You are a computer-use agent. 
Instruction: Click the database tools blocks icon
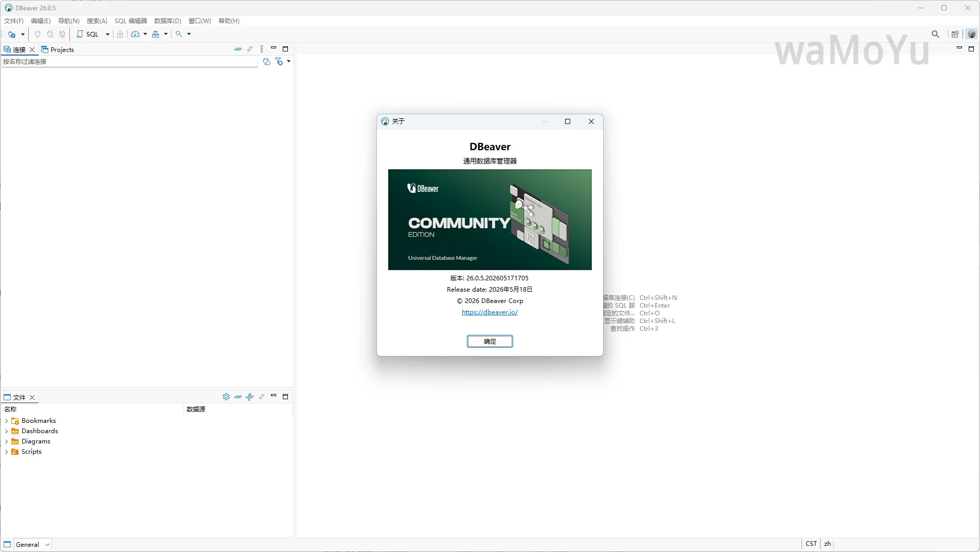click(156, 34)
